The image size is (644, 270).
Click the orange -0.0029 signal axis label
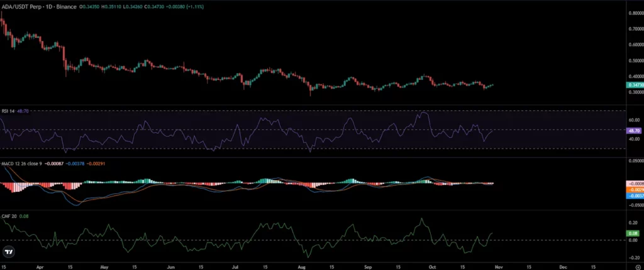click(x=635, y=190)
